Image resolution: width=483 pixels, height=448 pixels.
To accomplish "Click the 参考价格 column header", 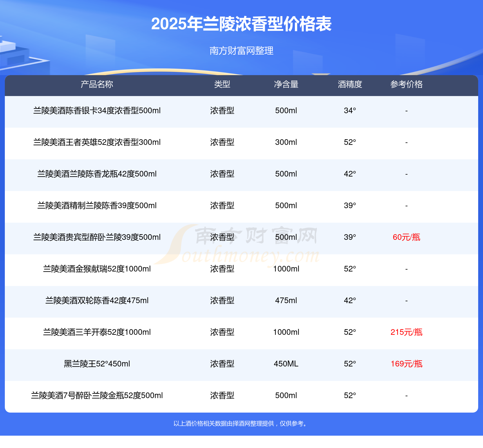I will [407, 84].
